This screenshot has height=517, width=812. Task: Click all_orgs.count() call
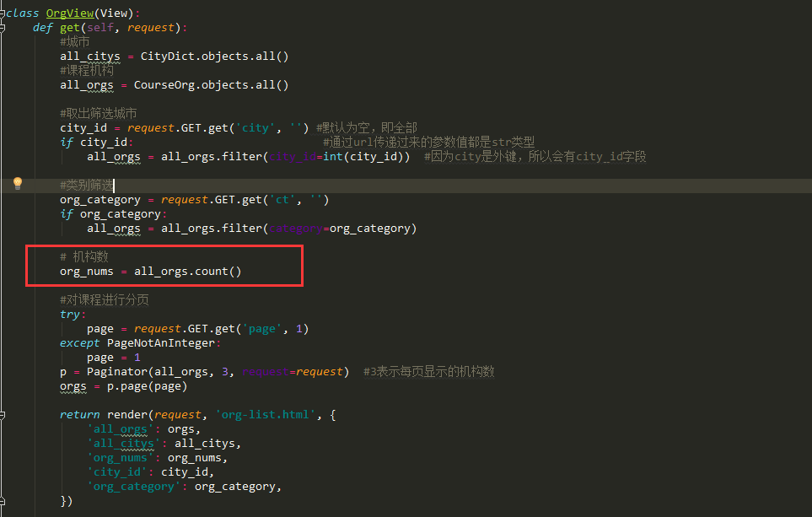click(187, 272)
